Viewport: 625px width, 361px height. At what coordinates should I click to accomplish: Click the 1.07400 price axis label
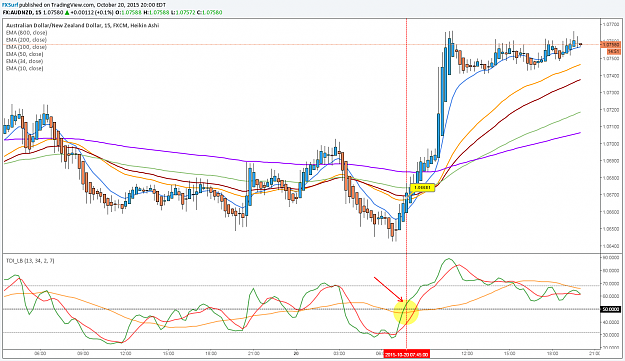612,76
